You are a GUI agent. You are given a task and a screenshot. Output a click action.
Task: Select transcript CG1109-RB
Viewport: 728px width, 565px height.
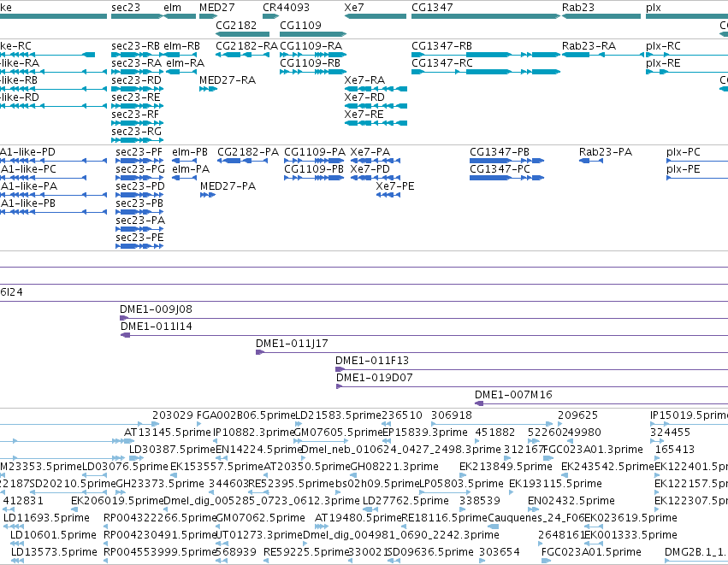[x=313, y=72]
